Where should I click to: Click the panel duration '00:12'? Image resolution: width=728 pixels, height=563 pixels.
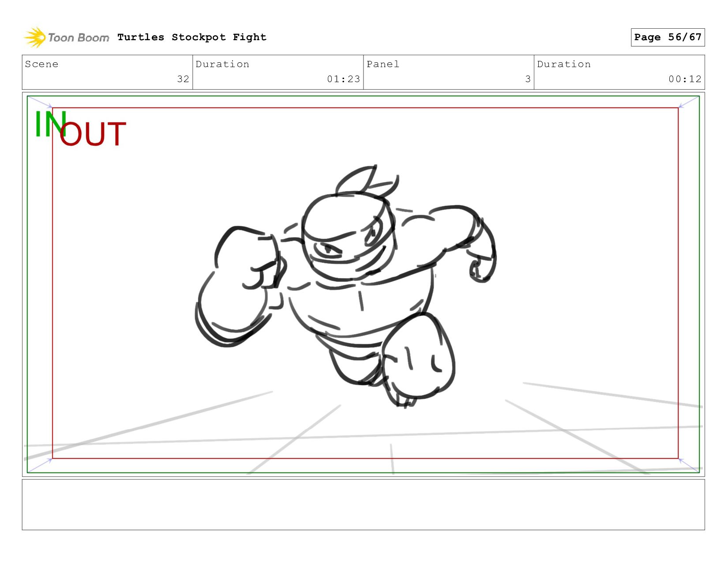tap(685, 79)
